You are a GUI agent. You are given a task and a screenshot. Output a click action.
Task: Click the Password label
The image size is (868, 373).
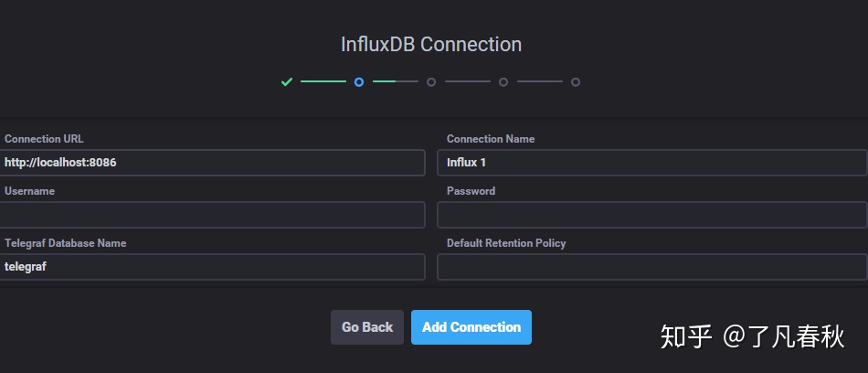tap(471, 191)
